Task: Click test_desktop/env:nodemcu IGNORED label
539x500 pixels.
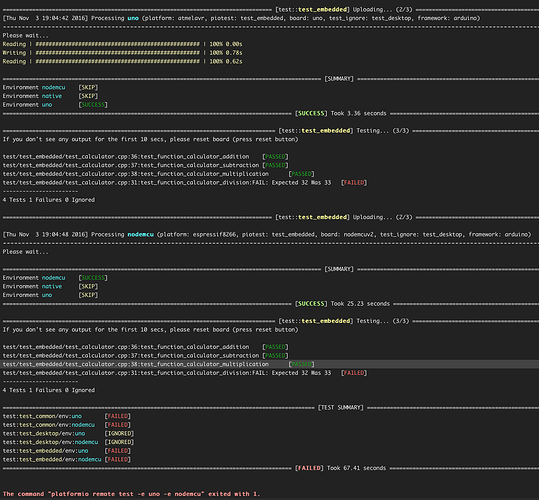Action: 119,442
